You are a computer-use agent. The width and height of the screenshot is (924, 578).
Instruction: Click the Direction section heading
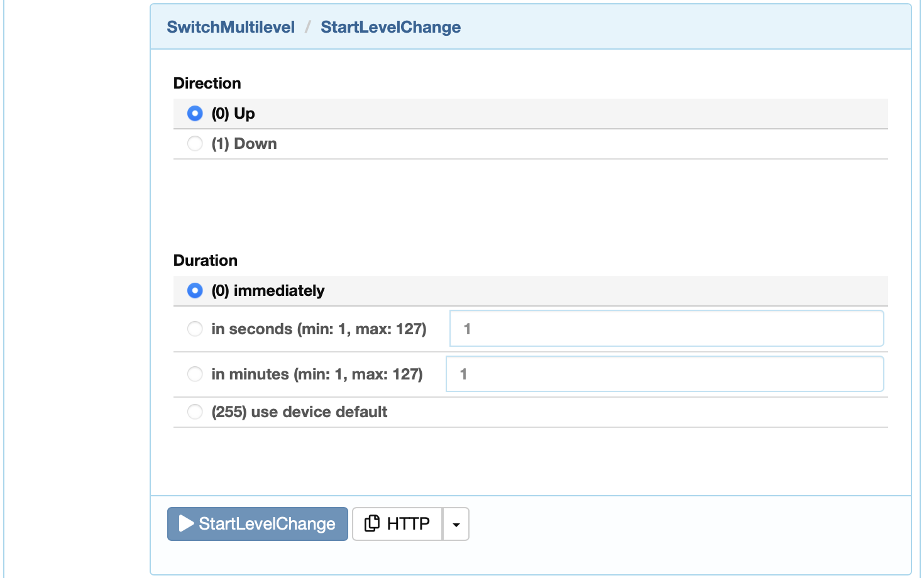point(207,83)
